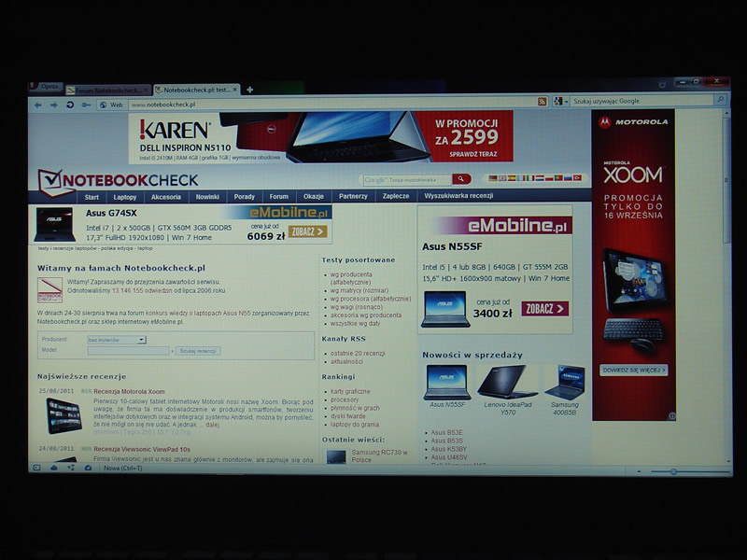Open the Recenzja Motorola Xoom link
This screenshot has height=560, width=747.
pos(129,391)
